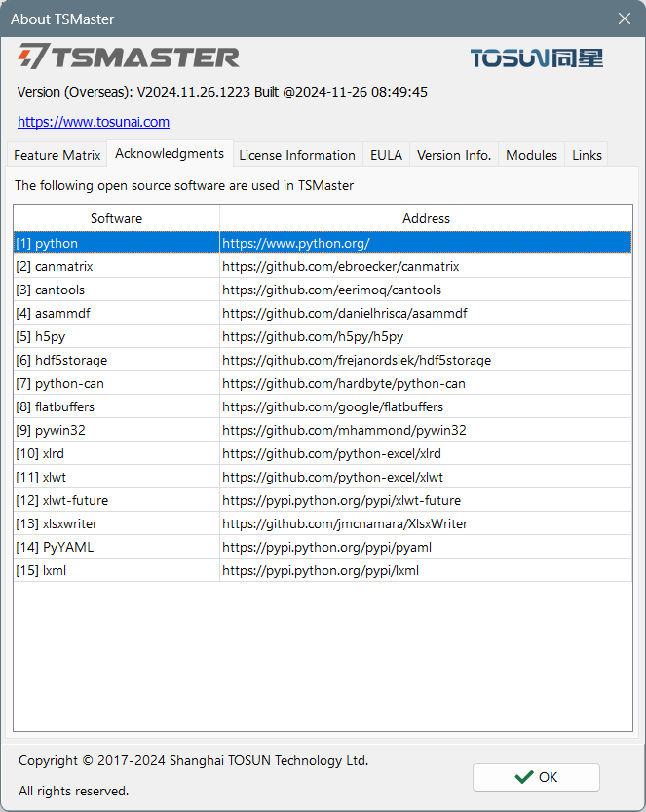The width and height of the screenshot is (646, 812).
Task: Select the [6] hdf5storage entry
Action: point(117,360)
